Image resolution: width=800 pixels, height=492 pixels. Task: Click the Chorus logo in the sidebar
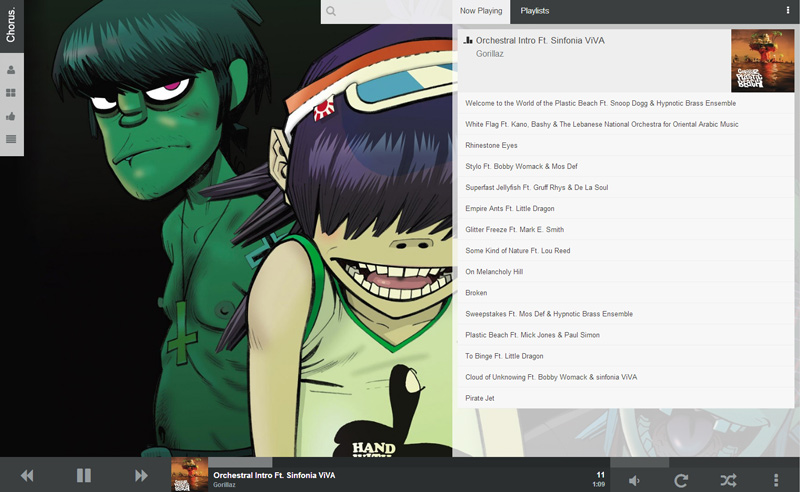[11, 25]
